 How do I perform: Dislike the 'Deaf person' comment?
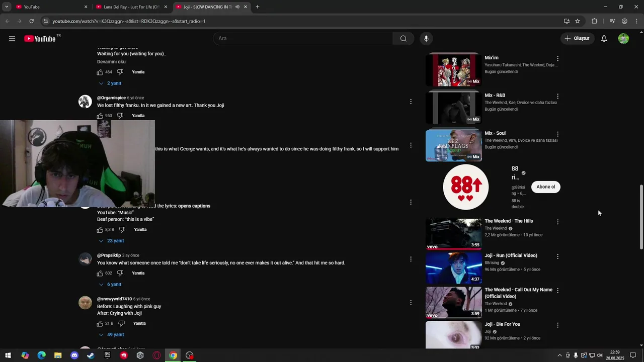(122, 230)
